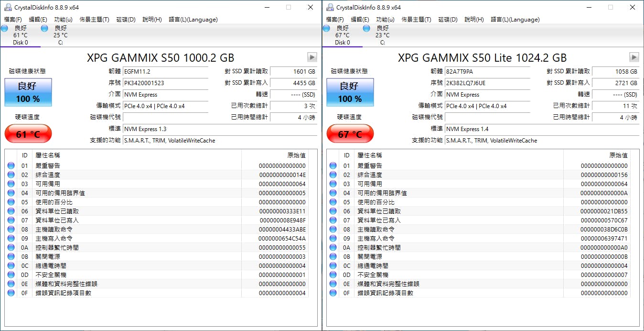Viewport: 644px width, 331px height.
Task: Open 說明(H) menu in right window
Action: click(474, 20)
